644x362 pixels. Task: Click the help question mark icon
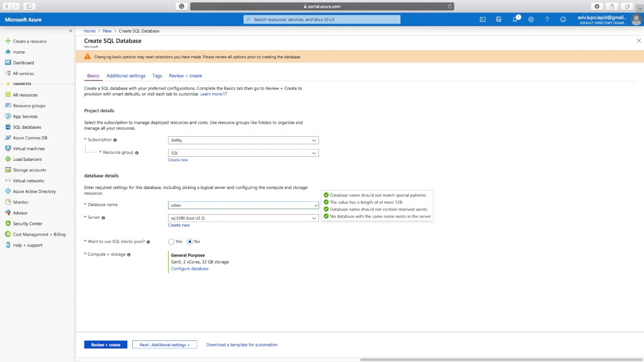coord(547,20)
